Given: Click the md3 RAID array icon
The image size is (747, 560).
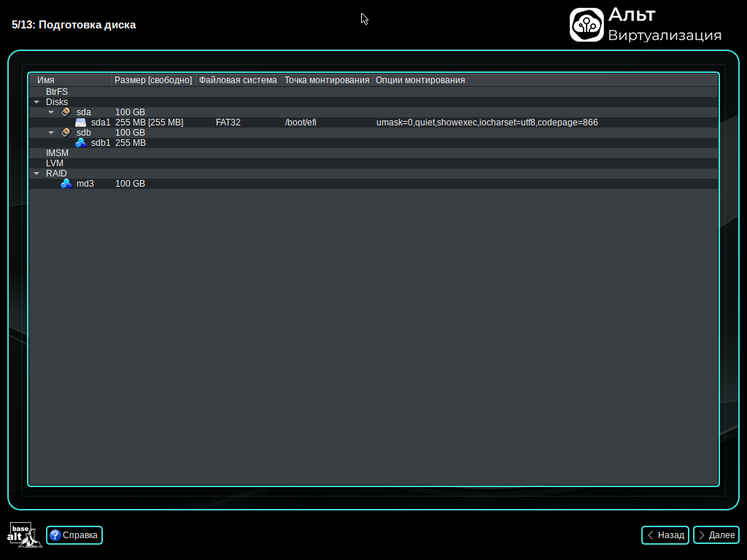Looking at the screenshot, I should (x=66, y=184).
